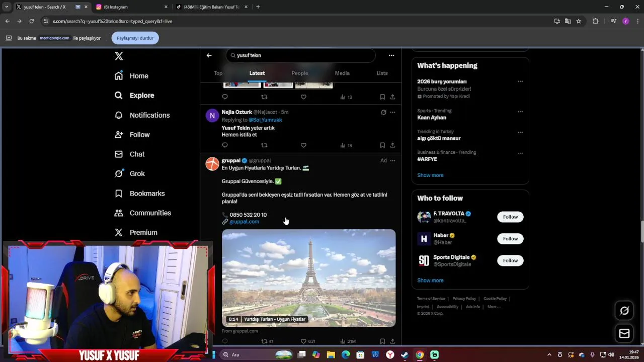The height and width of the screenshot is (362, 644).
Task: Open the Privacy Policy footer link
Action: [464, 299]
